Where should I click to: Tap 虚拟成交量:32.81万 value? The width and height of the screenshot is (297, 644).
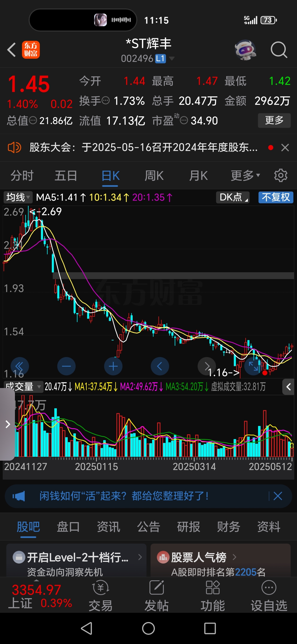pyautogui.click(x=238, y=387)
